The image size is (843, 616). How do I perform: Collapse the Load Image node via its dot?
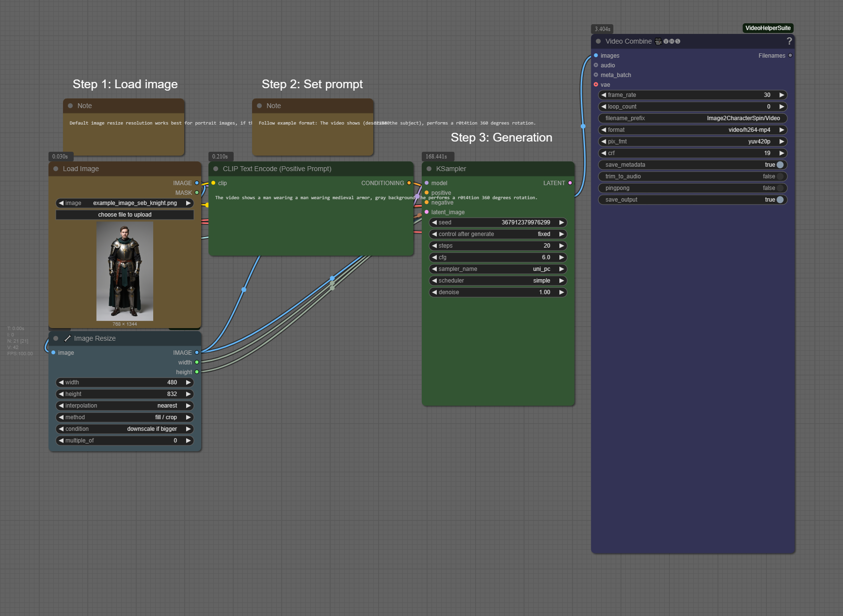[x=56, y=169]
